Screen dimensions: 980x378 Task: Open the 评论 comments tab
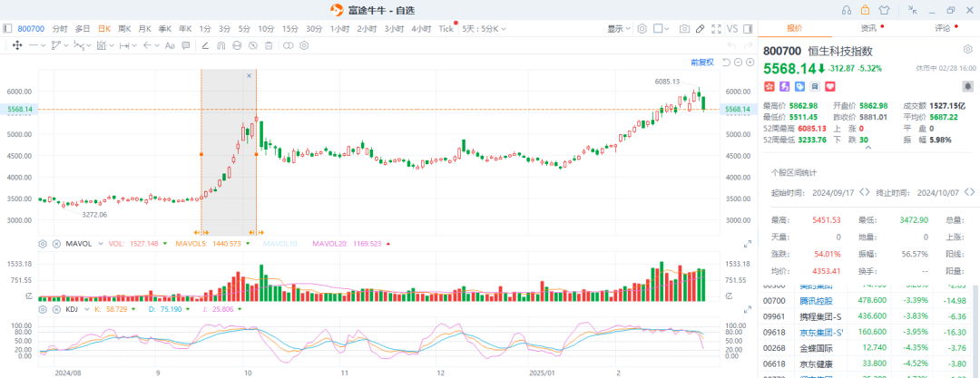tap(943, 28)
